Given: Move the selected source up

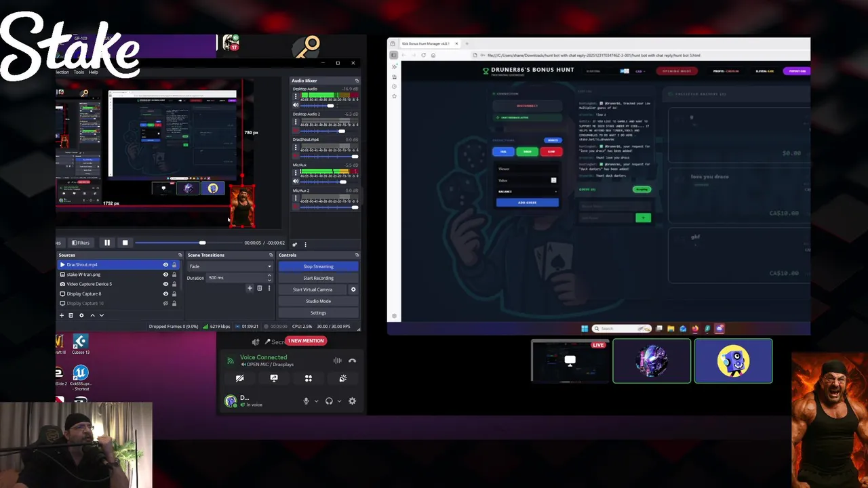Looking at the screenshot, I should (92, 315).
